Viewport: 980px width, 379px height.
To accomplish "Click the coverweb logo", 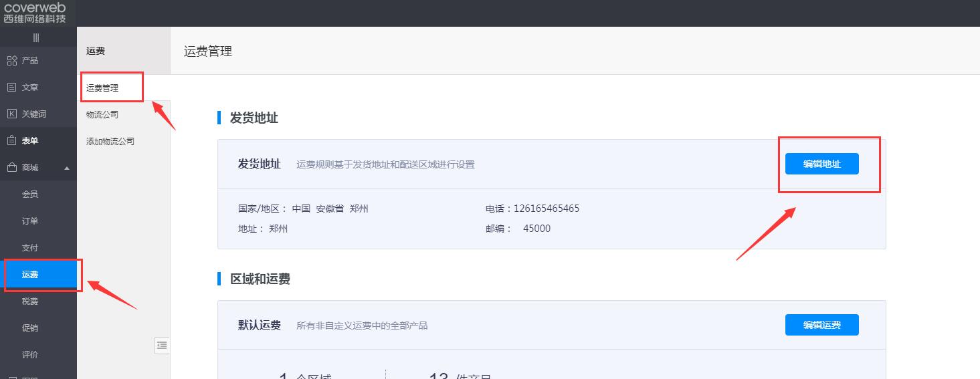I will [x=35, y=12].
